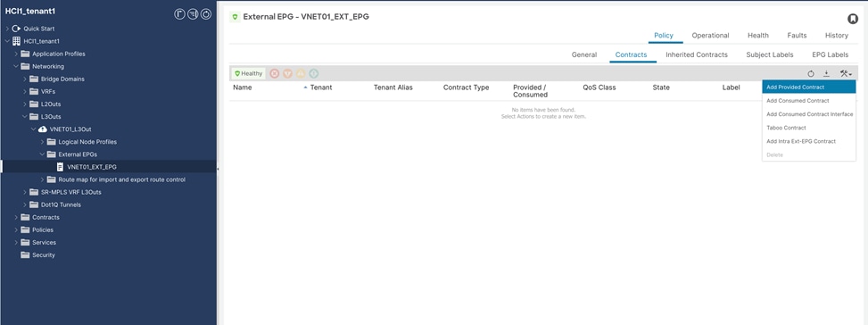Expand Logical Node Profiles

(x=43, y=142)
